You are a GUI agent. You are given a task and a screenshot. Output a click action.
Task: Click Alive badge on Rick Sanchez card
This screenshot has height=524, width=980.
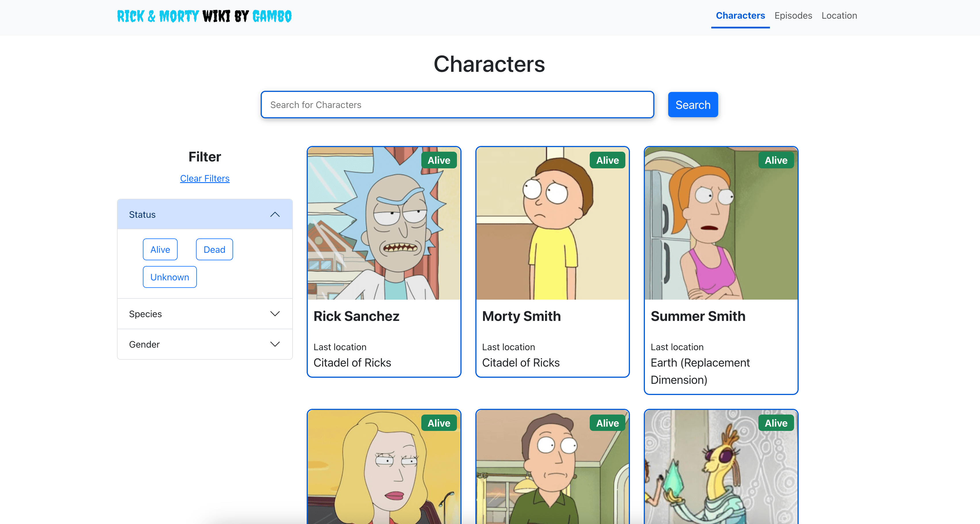pyautogui.click(x=439, y=161)
